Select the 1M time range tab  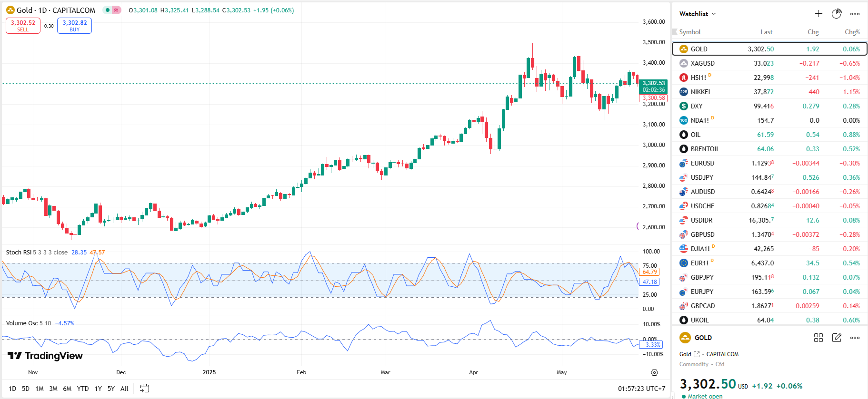(40, 389)
